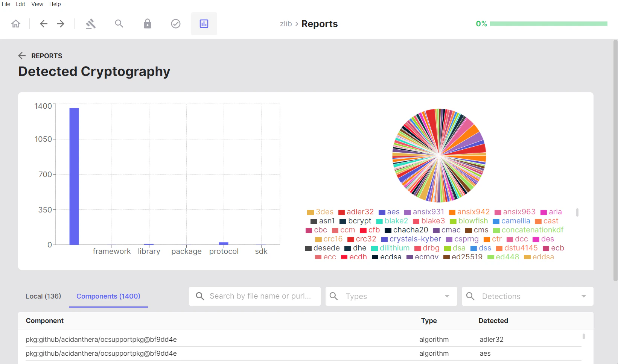
Task: Navigate forward with the right arrow
Action: point(61,24)
